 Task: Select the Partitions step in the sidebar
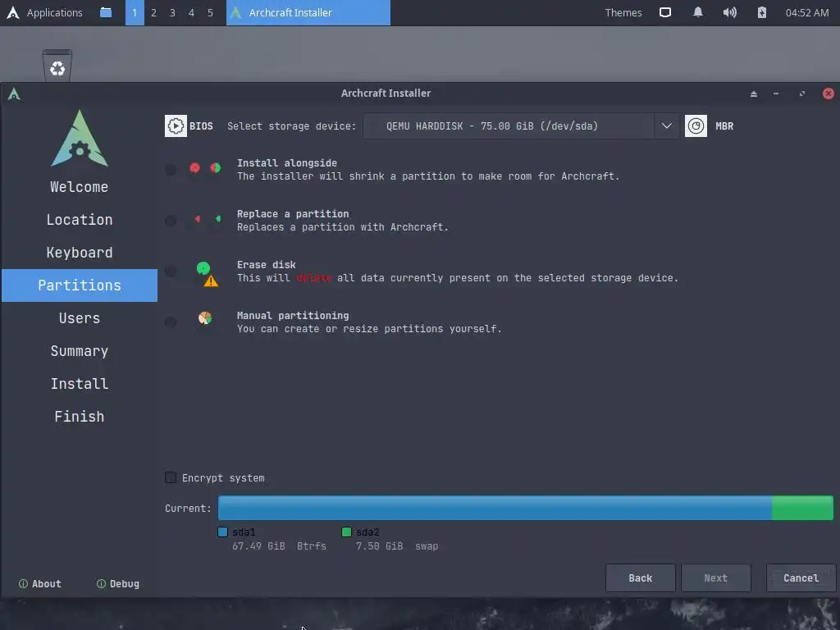pyautogui.click(x=80, y=285)
